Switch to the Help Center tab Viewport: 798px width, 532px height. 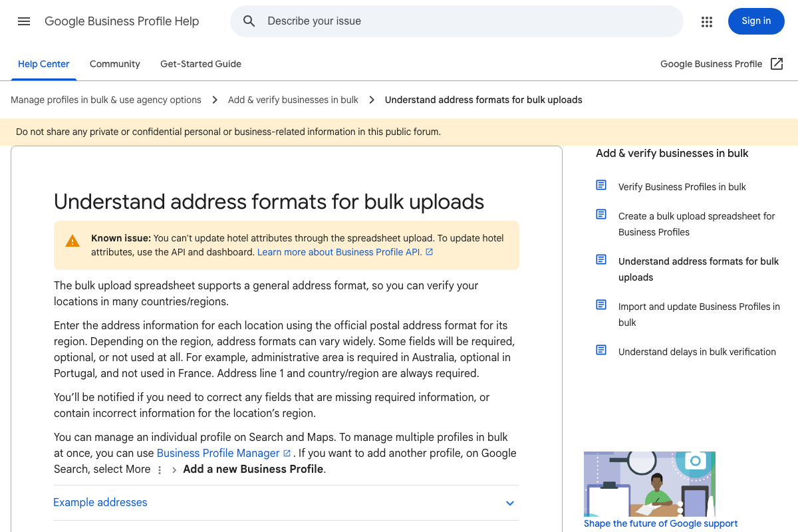pos(44,64)
